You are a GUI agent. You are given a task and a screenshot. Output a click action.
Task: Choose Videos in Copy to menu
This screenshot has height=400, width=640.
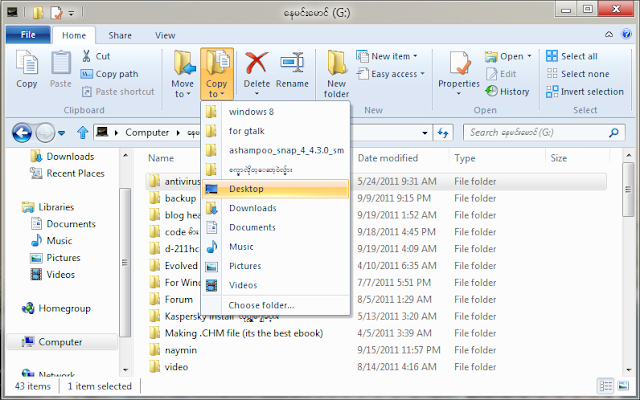click(x=276, y=285)
